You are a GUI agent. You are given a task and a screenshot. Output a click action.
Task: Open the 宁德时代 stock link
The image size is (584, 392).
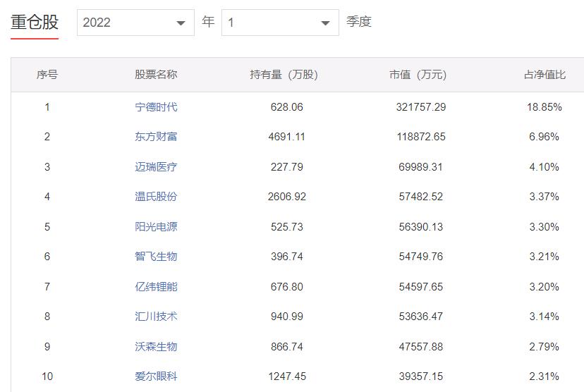click(156, 107)
